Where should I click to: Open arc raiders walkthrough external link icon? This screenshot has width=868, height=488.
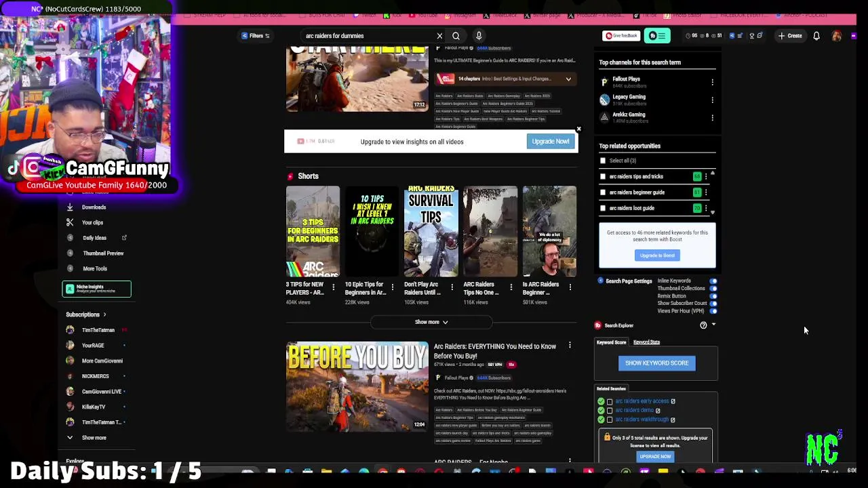click(673, 420)
